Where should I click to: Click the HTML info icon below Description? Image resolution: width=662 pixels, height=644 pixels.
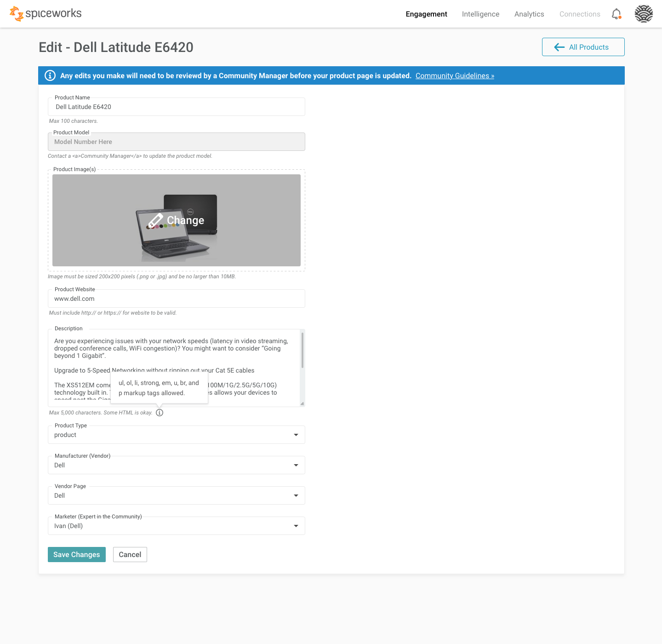(x=160, y=413)
